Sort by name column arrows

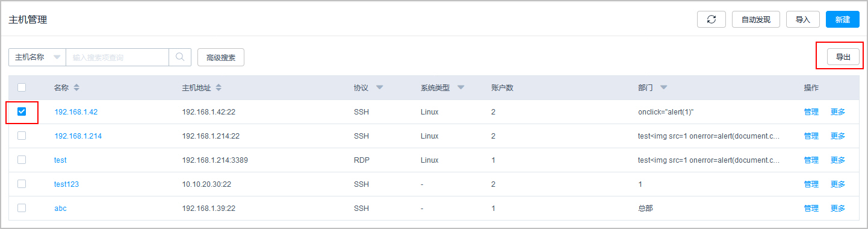(x=76, y=88)
